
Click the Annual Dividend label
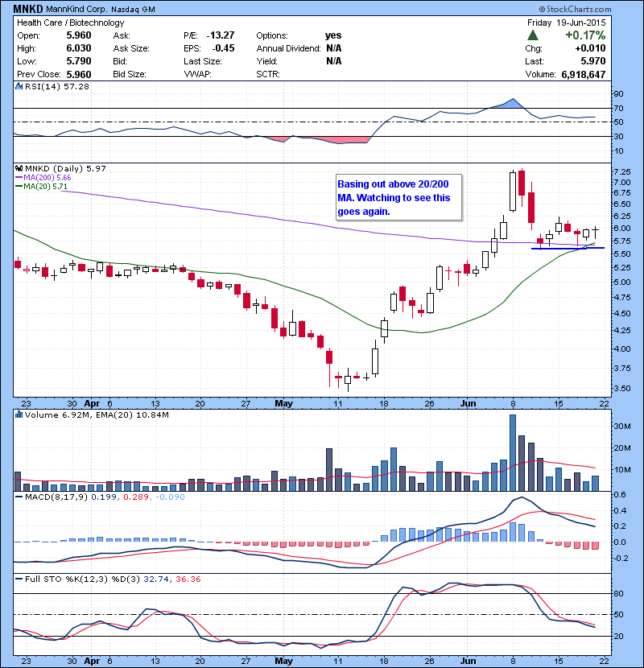[x=288, y=48]
